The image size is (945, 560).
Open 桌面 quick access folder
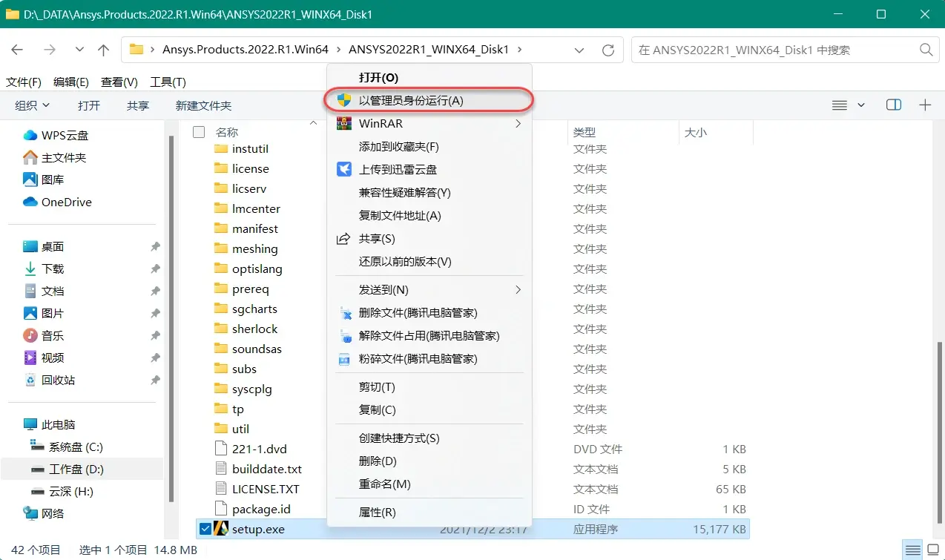click(44, 246)
